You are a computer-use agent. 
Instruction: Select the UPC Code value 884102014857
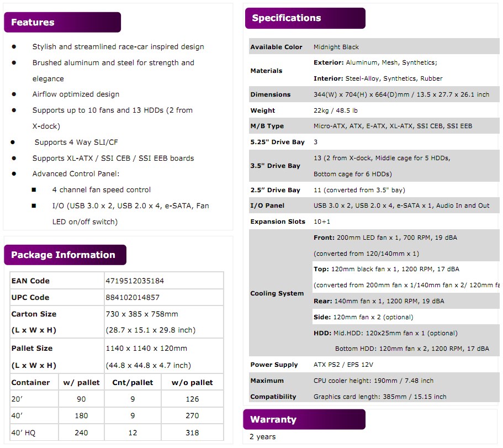click(133, 297)
